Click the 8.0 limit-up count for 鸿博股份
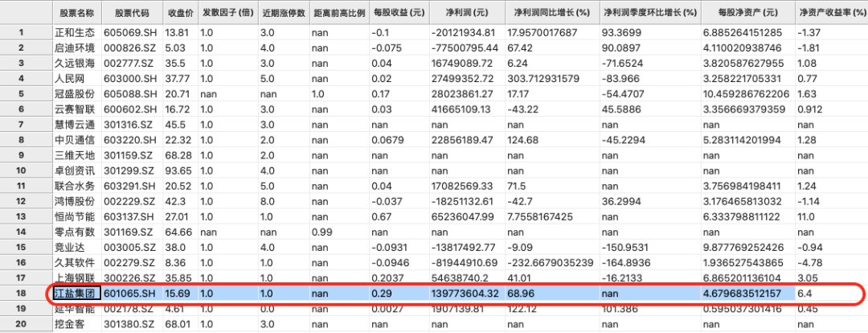The width and height of the screenshot is (868, 333). pyautogui.click(x=284, y=200)
